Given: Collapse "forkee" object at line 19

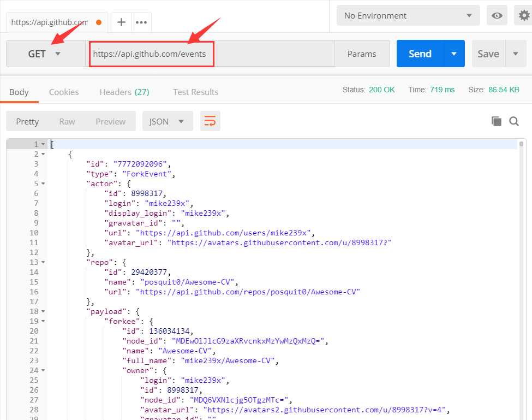Looking at the screenshot, I should [x=43, y=321].
